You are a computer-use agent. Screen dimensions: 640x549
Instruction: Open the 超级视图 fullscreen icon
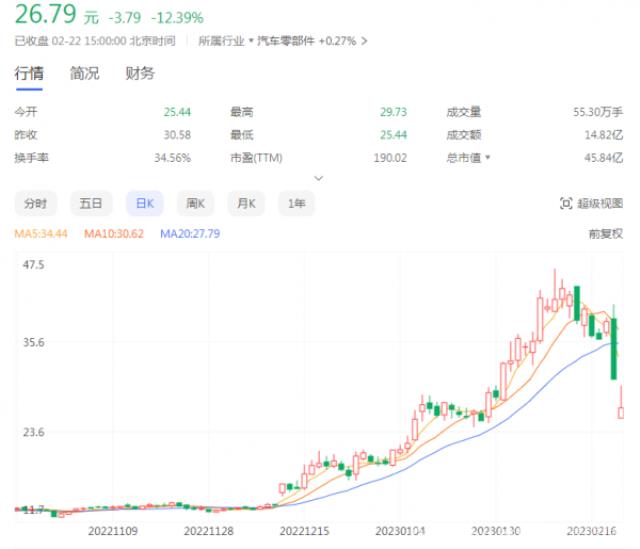coord(566,204)
